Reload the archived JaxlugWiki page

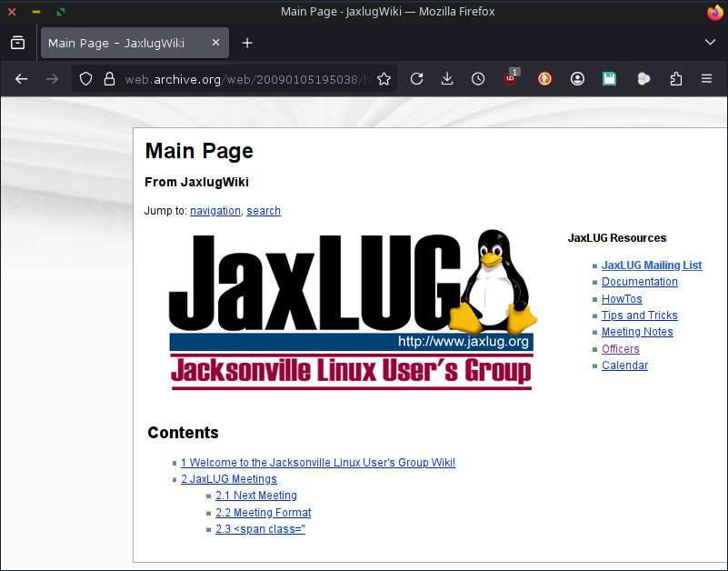tap(416, 79)
